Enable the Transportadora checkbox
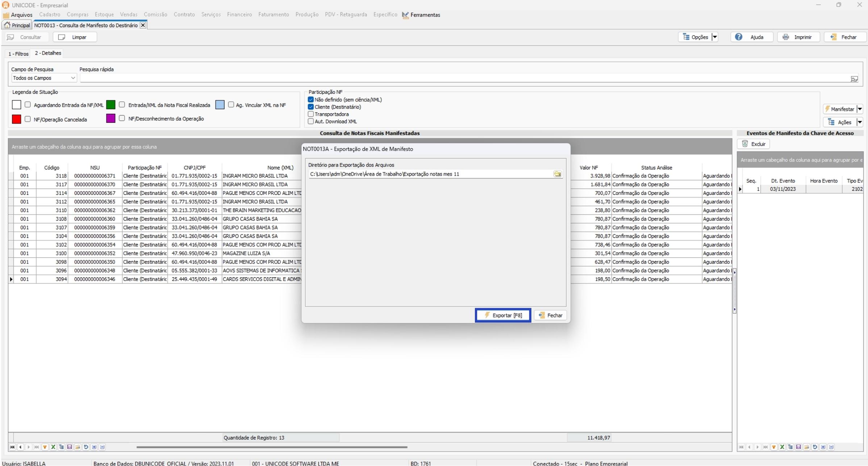The height and width of the screenshot is (466, 868). (x=311, y=114)
